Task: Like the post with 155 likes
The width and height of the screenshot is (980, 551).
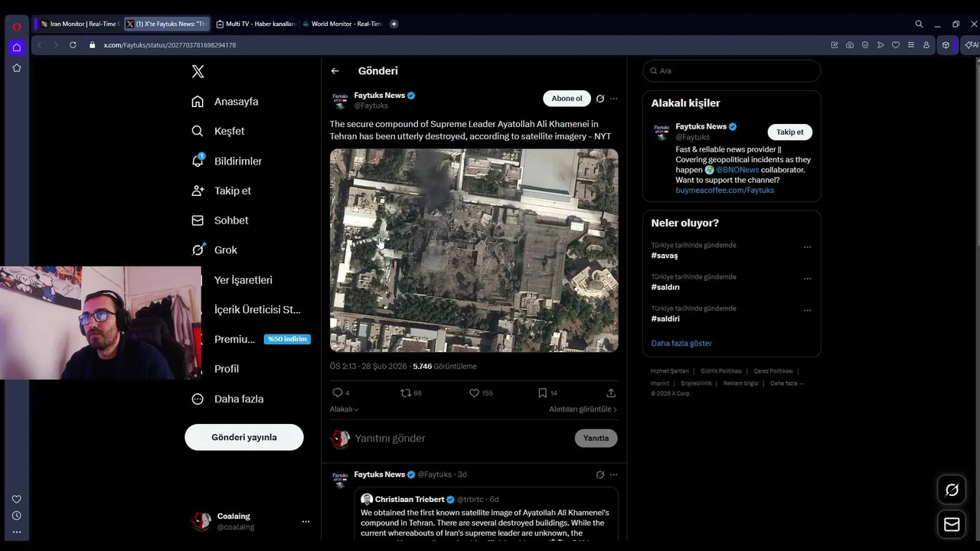Action: pos(481,393)
